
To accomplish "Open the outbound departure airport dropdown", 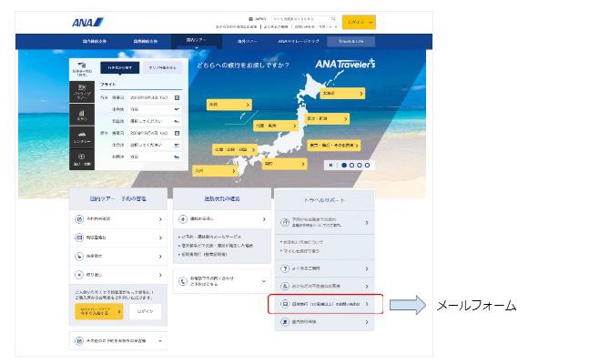I will click(x=155, y=109).
